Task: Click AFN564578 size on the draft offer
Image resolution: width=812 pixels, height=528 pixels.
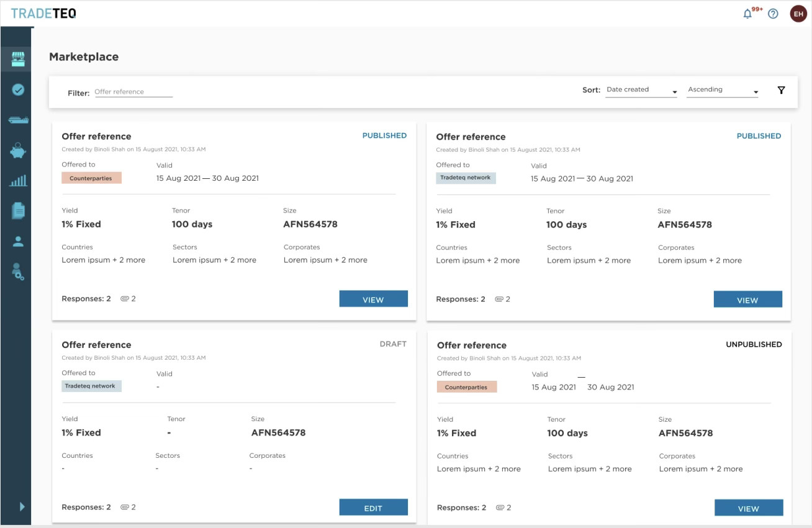Action: pyautogui.click(x=278, y=432)
